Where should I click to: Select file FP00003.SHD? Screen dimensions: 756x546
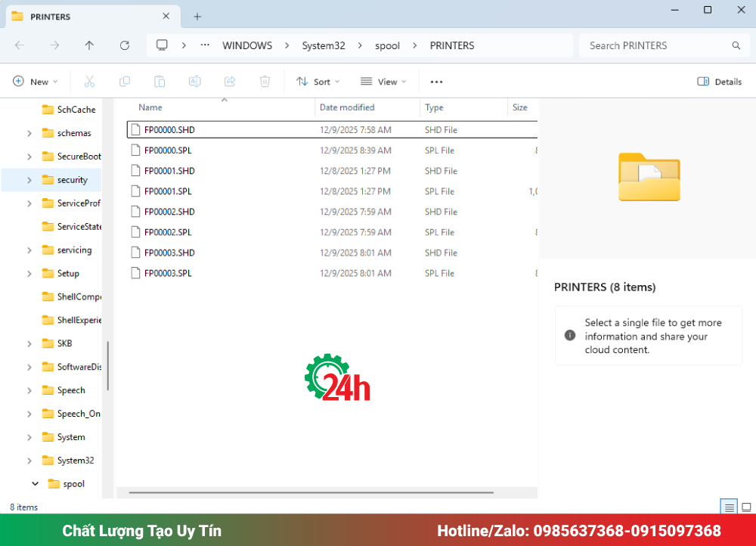pyautogui.click(x=332, y=253)
